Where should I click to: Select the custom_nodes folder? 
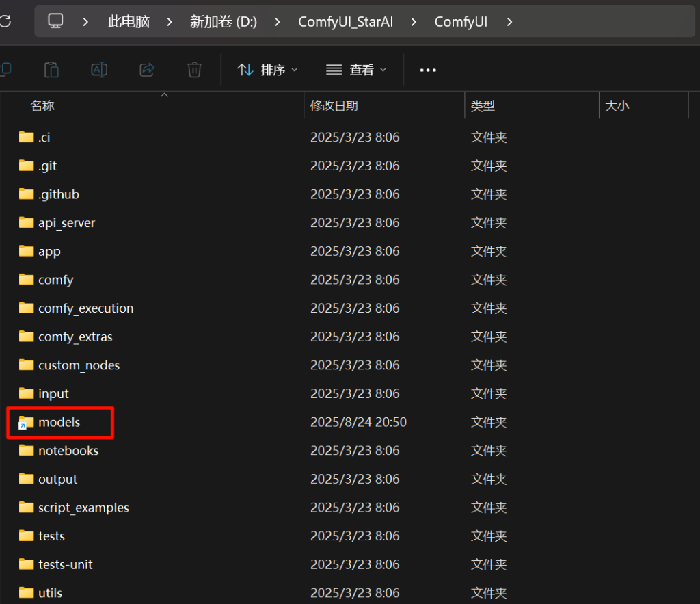pos(79,365)
